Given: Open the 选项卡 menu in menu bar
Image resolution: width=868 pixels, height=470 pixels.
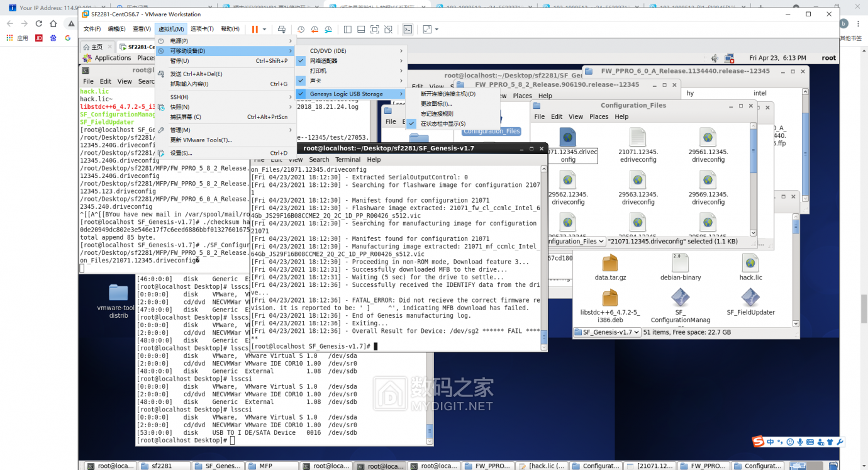Looking at the screenshot, I should (202, 29).
